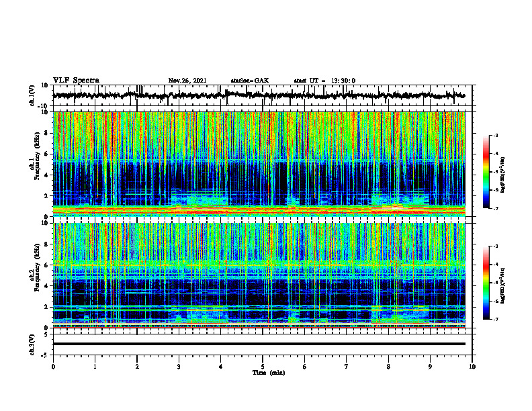Click the date "Nov.26, 2021"

187,81
